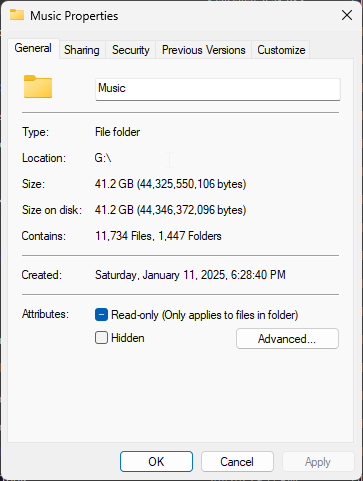Click the greyed-out Apply button

(x=318, y=462)
